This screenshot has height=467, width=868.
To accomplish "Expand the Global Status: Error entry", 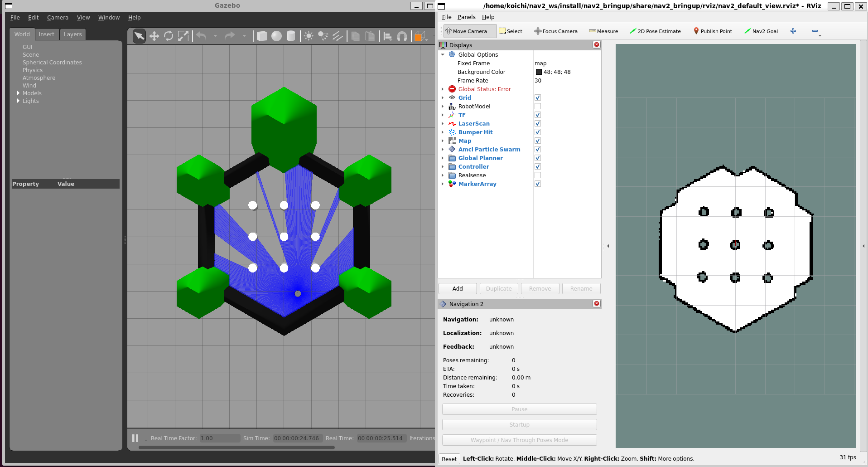I will pyautogui.click(x=443, y=89).
